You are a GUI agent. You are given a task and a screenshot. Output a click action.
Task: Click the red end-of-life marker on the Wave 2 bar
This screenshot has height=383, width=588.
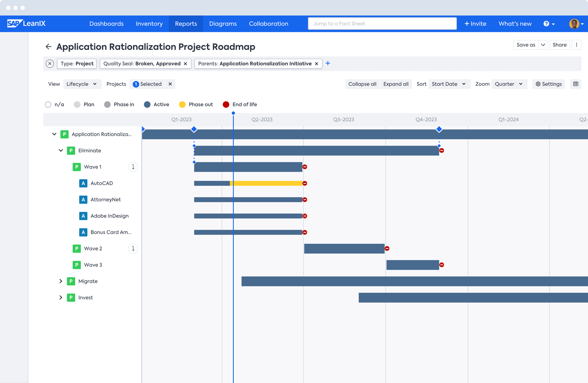pos(387,248)
